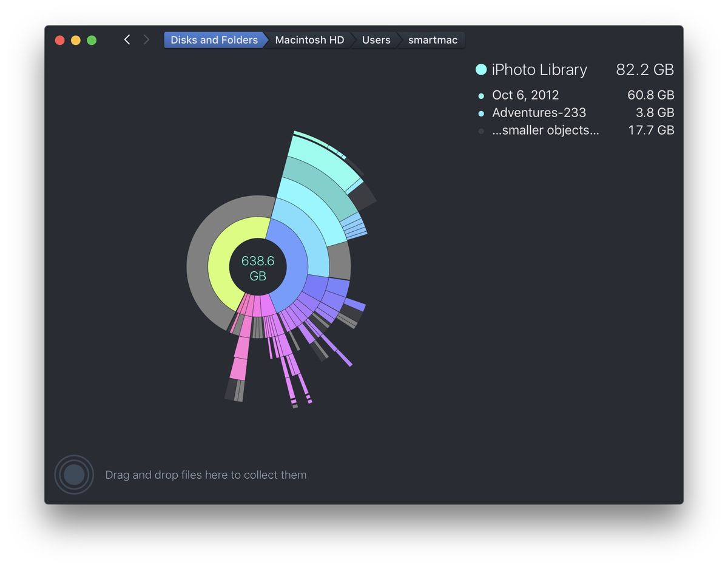Click the forward navigation arrow
This screenshot has width=728, height=568.
click(146, 39)
